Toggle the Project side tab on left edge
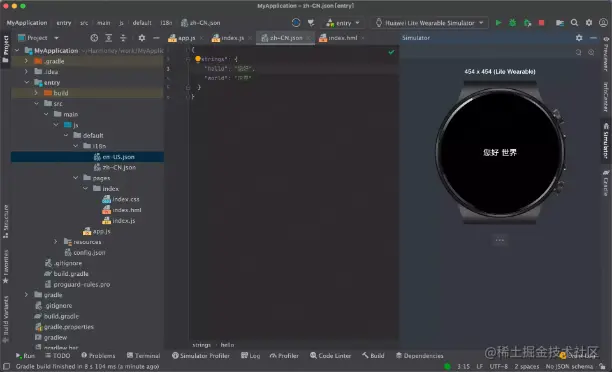The image size is (612, 372). click(5, 49)
